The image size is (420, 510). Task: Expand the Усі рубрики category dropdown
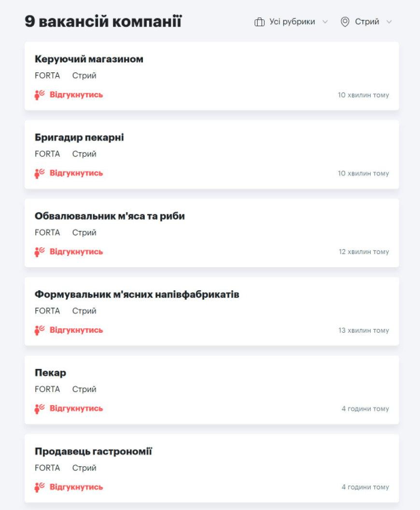[292, 22]
